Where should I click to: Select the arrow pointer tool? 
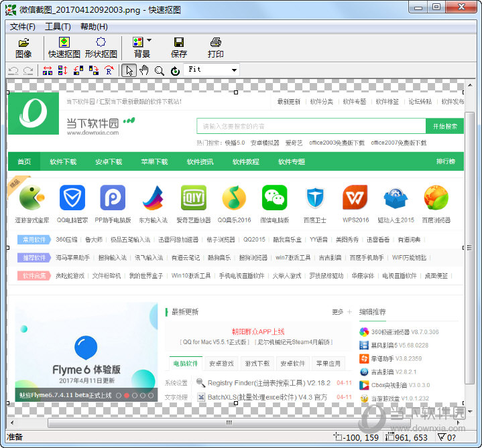click(129, 70)
